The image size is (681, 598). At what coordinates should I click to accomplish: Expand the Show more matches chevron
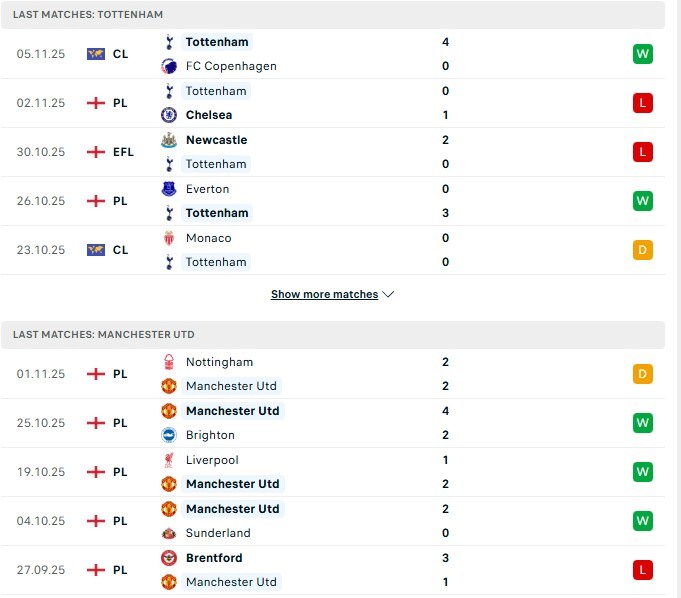coord(389,295)
